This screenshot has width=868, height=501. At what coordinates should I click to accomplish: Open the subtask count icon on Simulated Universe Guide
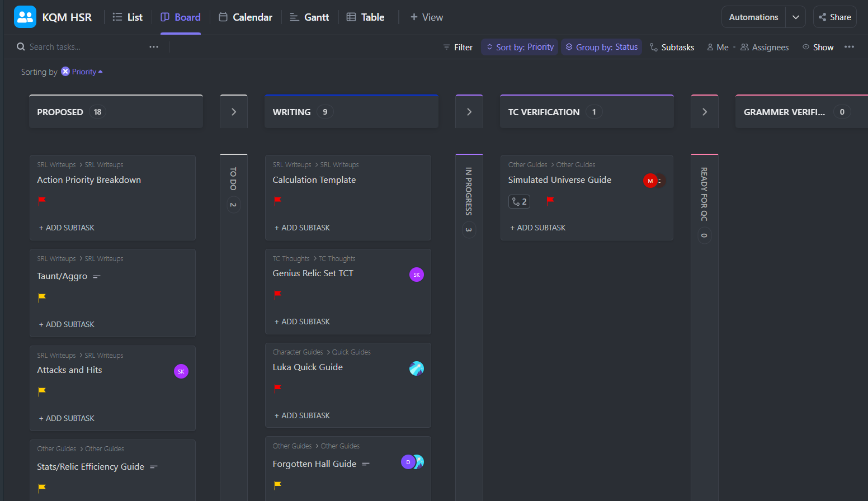519,201
